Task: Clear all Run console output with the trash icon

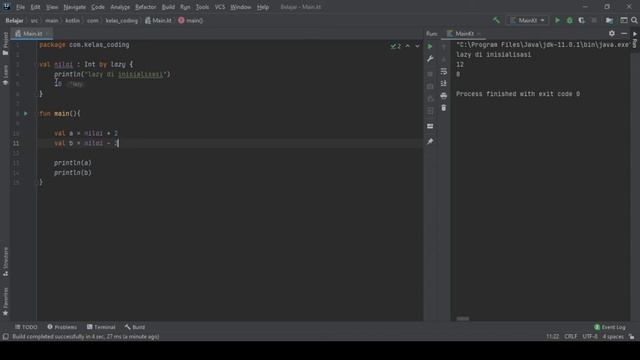Action: point(444,108)
